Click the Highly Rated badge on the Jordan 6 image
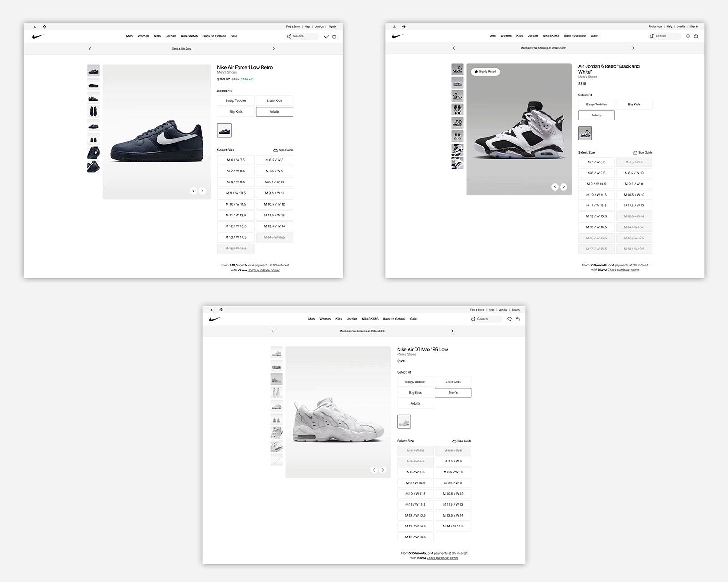The image size is (728, 582). (485, 72)
